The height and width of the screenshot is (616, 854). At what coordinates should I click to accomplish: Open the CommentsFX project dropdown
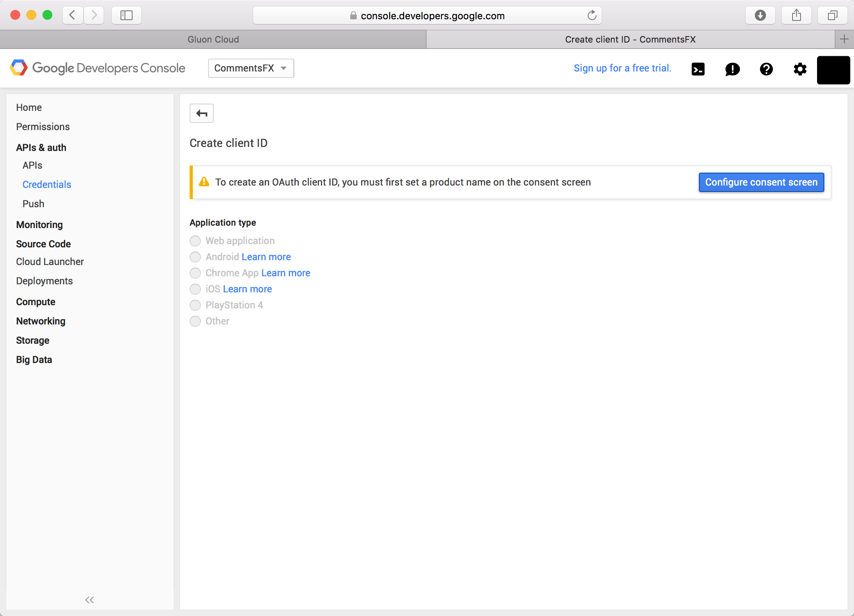(251, 68)
